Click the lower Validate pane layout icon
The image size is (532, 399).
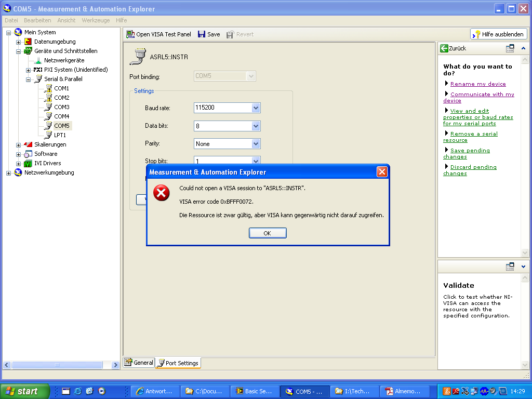click(510, 267)
